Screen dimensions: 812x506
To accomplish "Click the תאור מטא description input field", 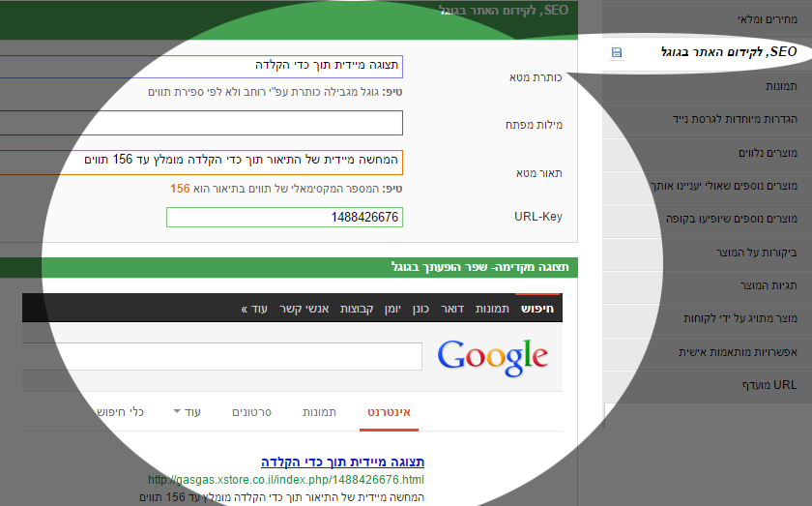I will [x=201, y=163].
